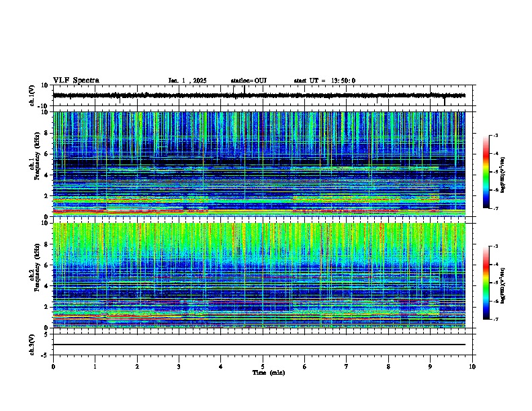Click the "8" kHz tick on ch.1 spectrogram axis
The width and height of the screenshot is (532, 411).
tap(47, 133)
